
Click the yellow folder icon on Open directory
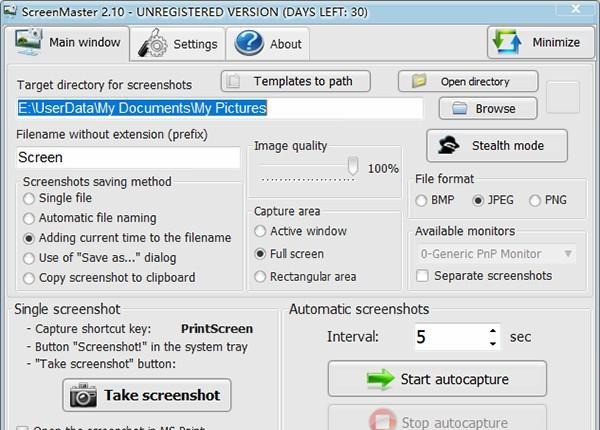point(419,81)
